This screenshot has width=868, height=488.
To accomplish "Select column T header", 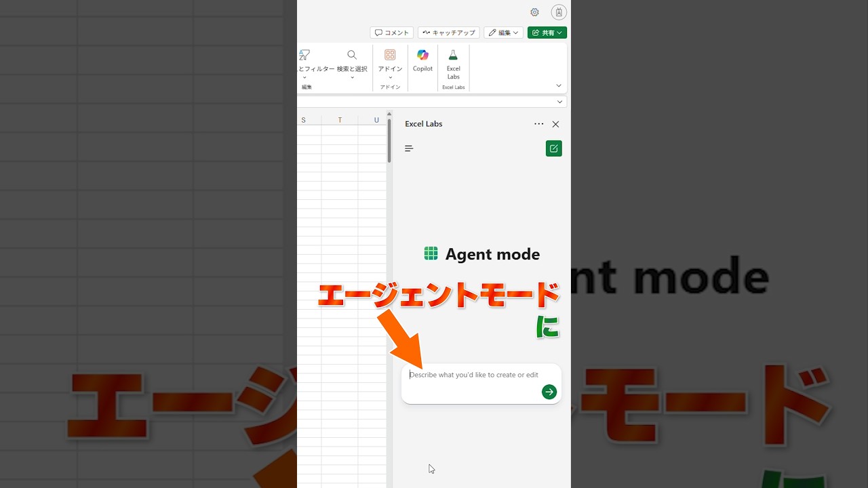I will [340, 120].
